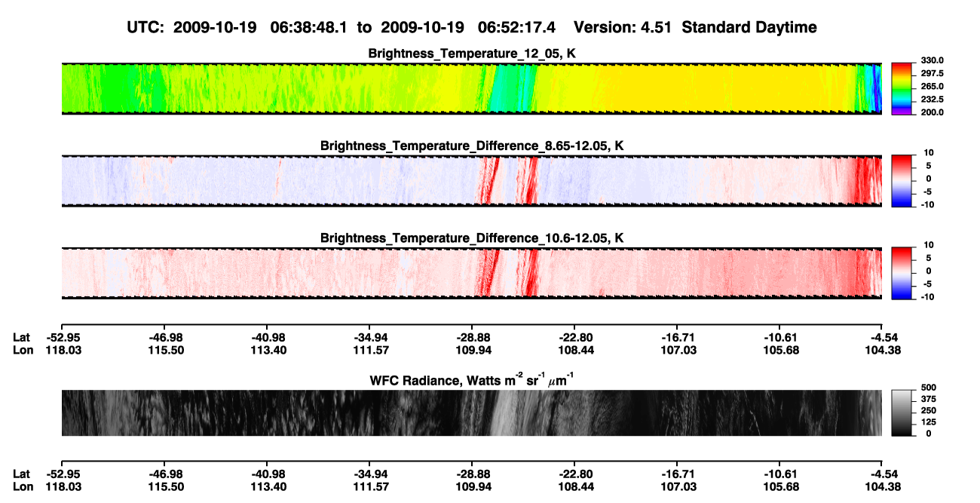Click the bottom axis Lat row label
Image resolution: width=980 pixels, height=503 pixels.
coord(22,474)
